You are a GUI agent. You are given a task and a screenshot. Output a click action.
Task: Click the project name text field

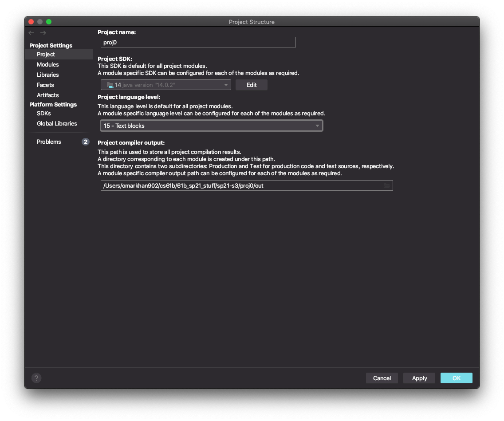coord(198,42)
